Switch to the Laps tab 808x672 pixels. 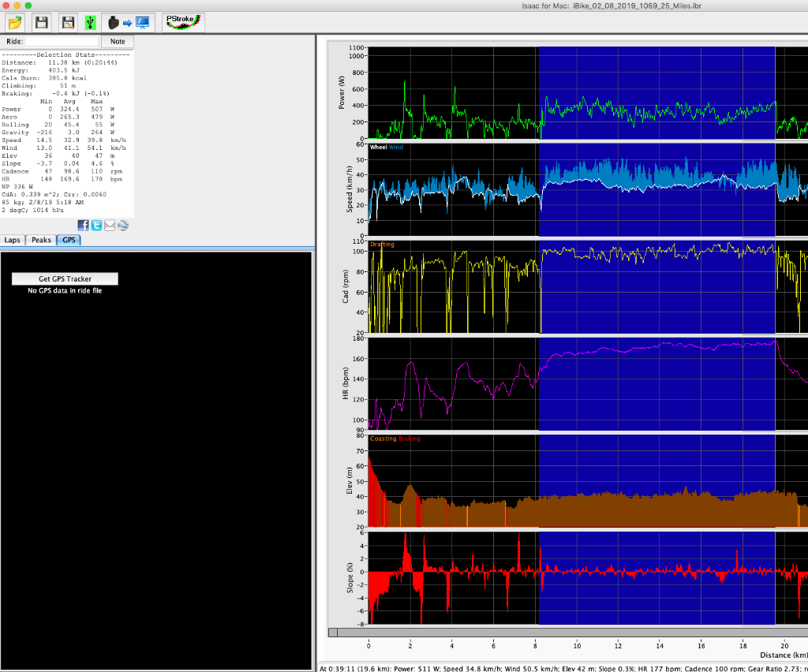point(13,240)
